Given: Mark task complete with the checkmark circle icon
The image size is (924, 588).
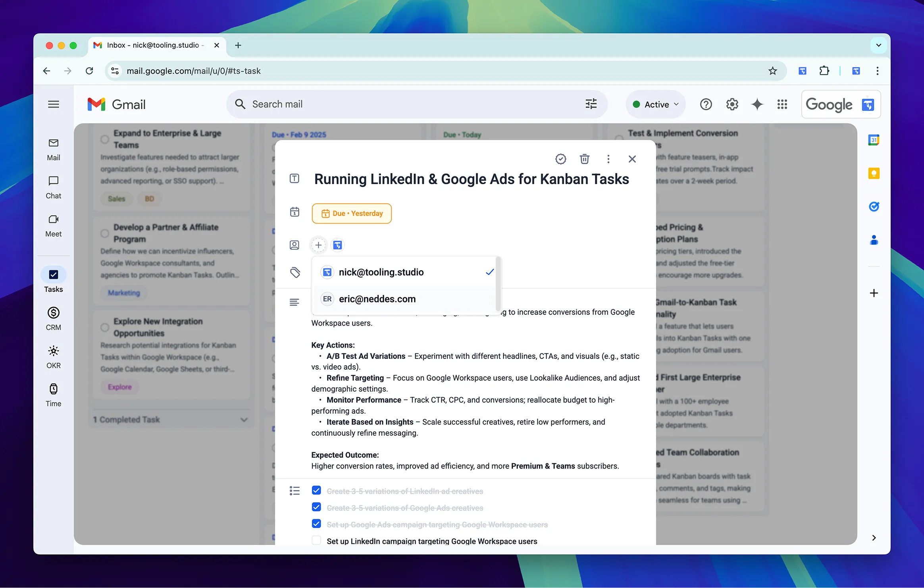Looking at the screenshot, I should click(560, 159).
